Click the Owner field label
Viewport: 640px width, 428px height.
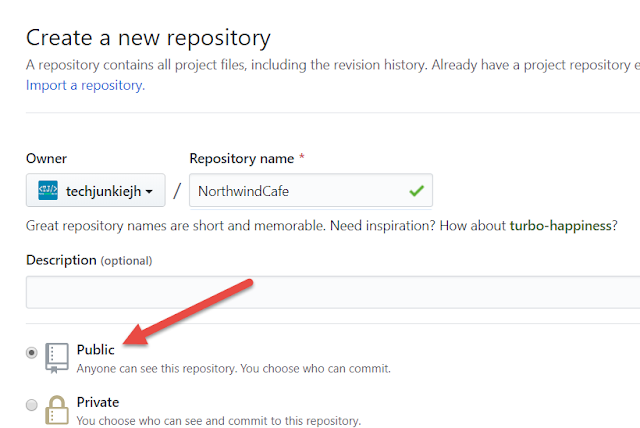47,158
